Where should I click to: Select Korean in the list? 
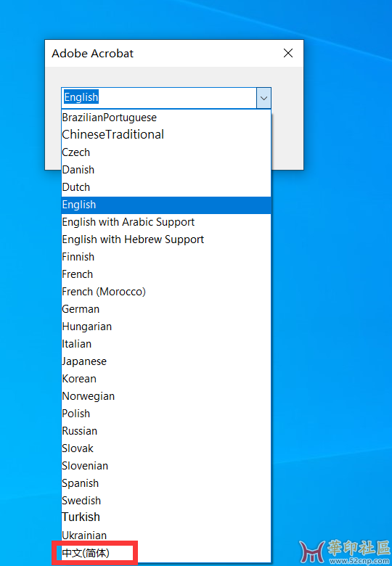(x=166, y=379)
